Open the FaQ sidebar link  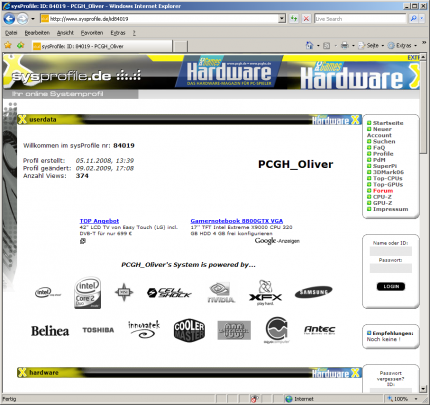379,148
